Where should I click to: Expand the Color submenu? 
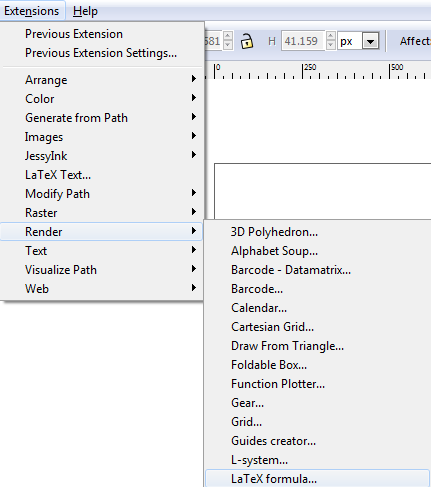tap(101, 99)
